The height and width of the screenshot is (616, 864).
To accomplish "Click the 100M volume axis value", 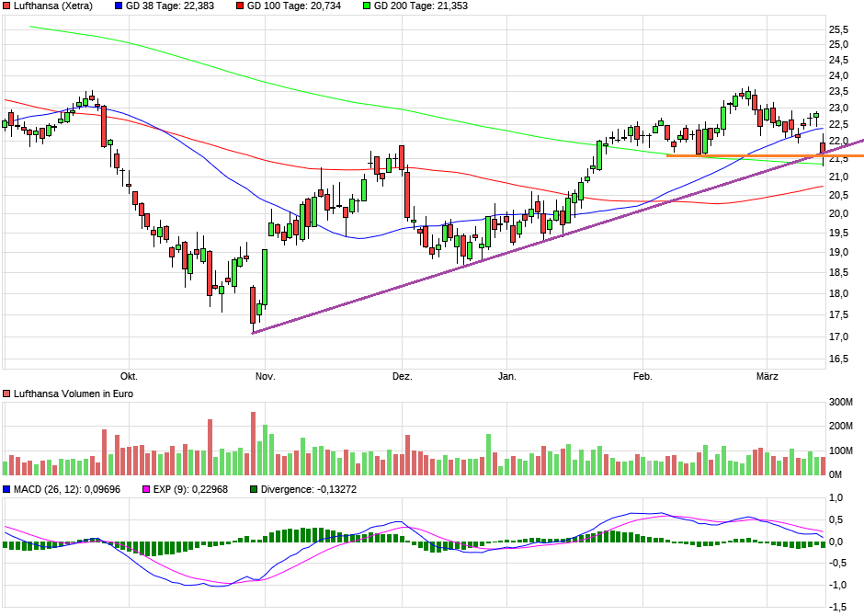I will [840, 451].
